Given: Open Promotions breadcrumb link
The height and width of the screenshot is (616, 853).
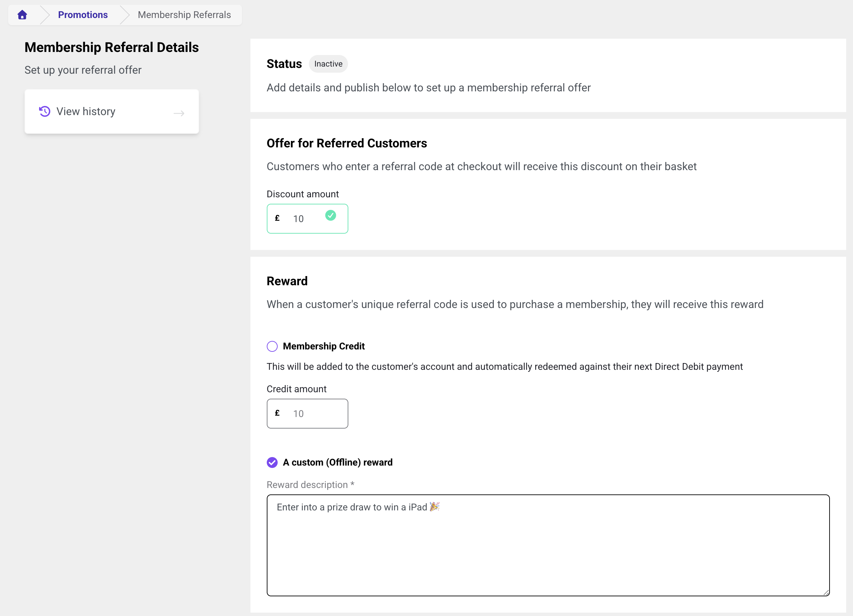Looking at the screenshot, I should point(83,15).
